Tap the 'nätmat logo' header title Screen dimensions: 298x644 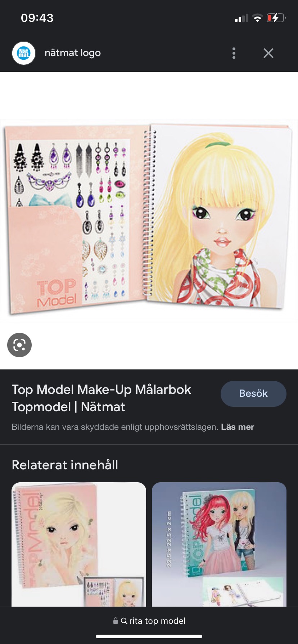(73, 53)
